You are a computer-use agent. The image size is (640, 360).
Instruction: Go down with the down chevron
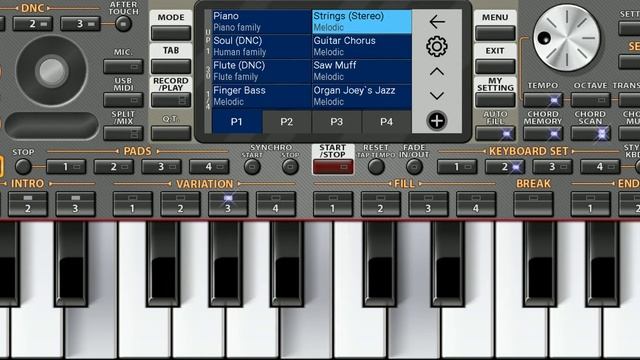point(437,96)
